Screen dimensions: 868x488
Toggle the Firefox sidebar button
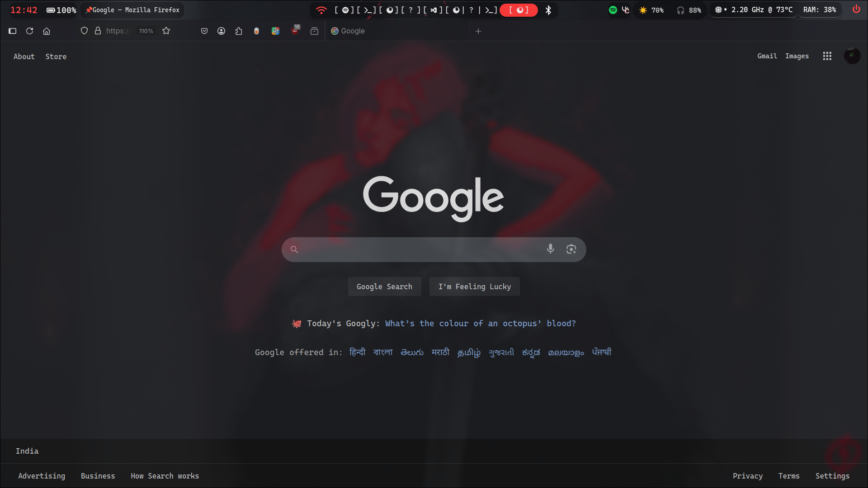pos(13,31)
